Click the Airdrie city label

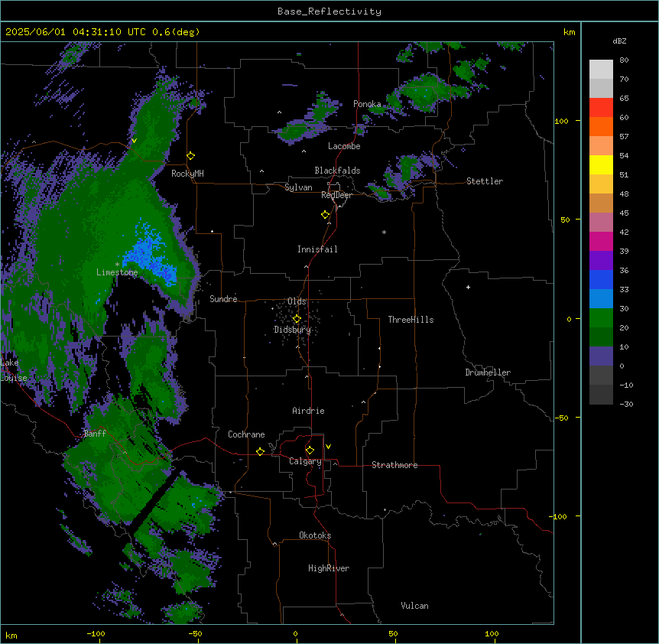[x=309, y=411]
